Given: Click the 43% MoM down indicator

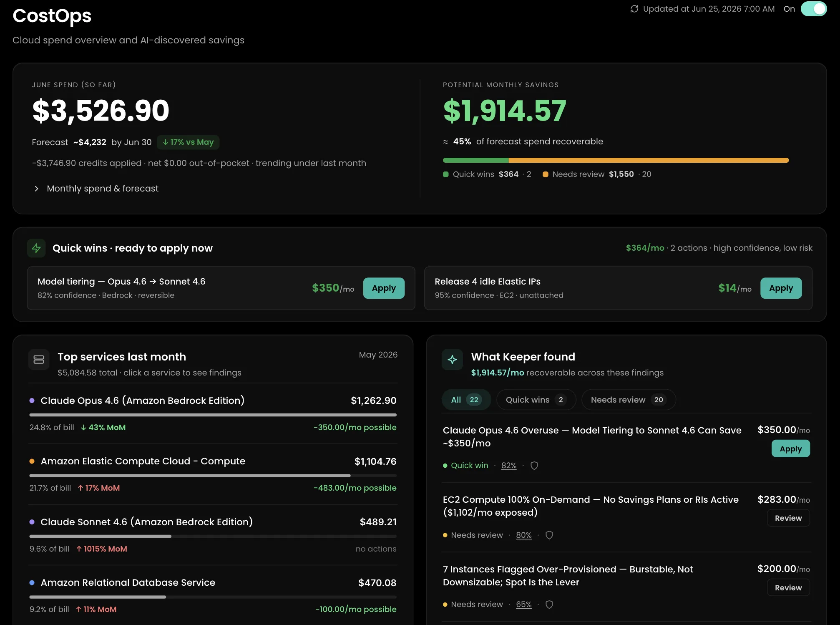Looking at the screenshot, I should (103, 427).
